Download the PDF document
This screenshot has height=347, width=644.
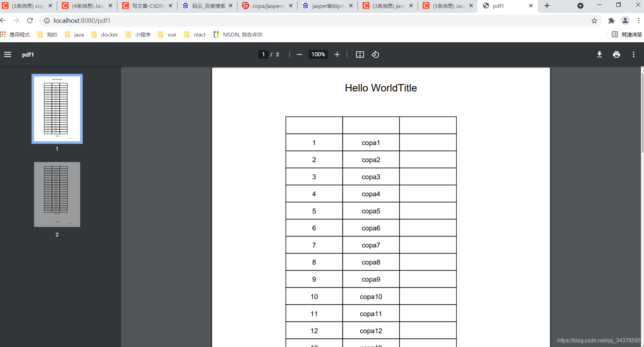pos(599,54)
